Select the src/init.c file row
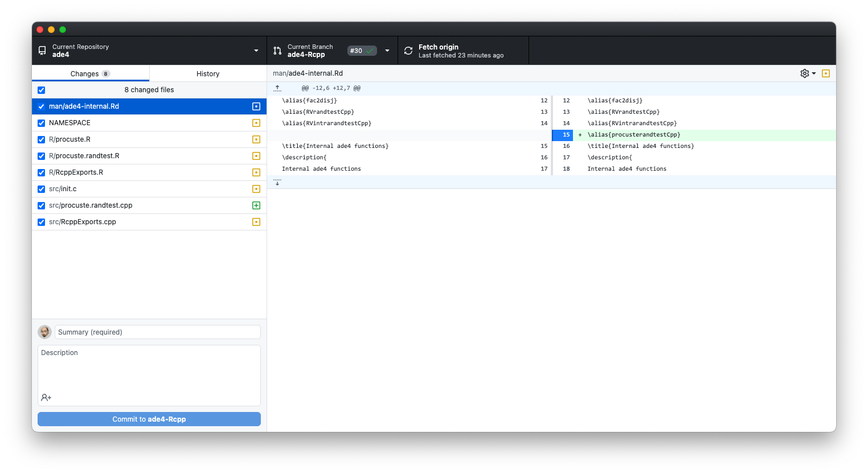The width and height of the screenshot is (868, 474). coord(149,189)
